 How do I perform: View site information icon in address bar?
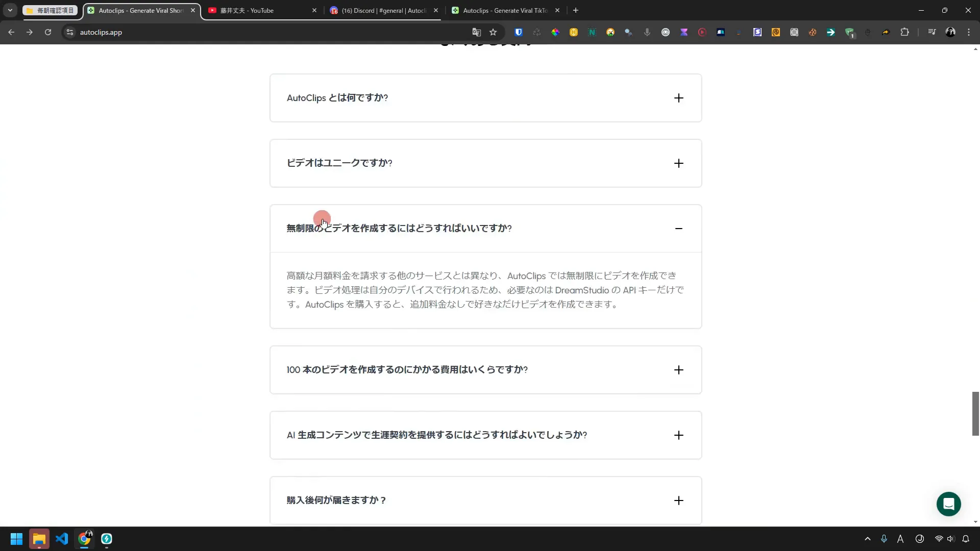[x=70, y=32]
